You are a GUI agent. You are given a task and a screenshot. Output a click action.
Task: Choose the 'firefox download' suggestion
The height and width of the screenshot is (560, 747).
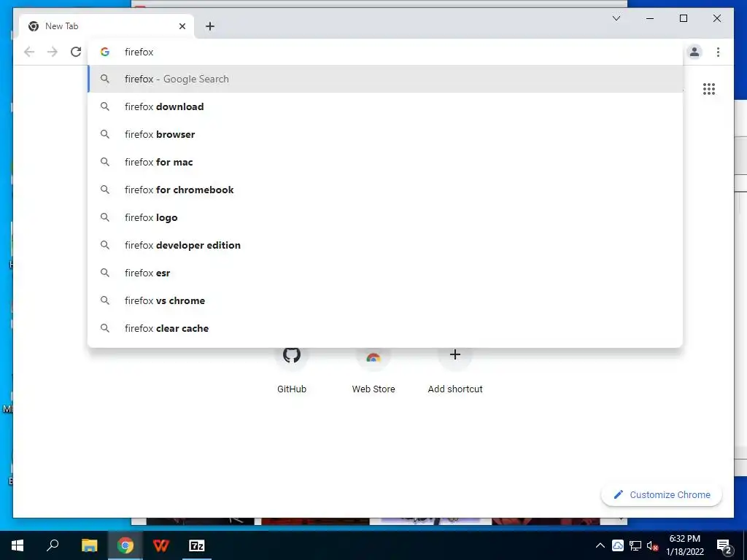(x=385, y=106)
